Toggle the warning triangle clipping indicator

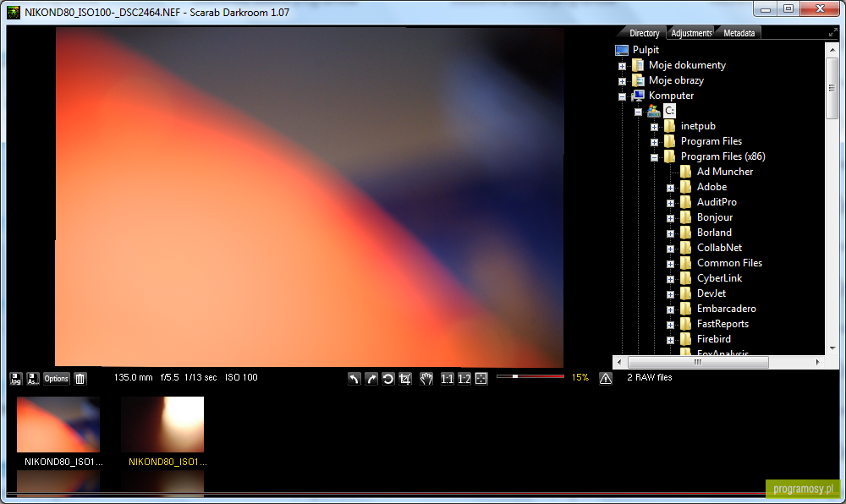coord(606,378)
